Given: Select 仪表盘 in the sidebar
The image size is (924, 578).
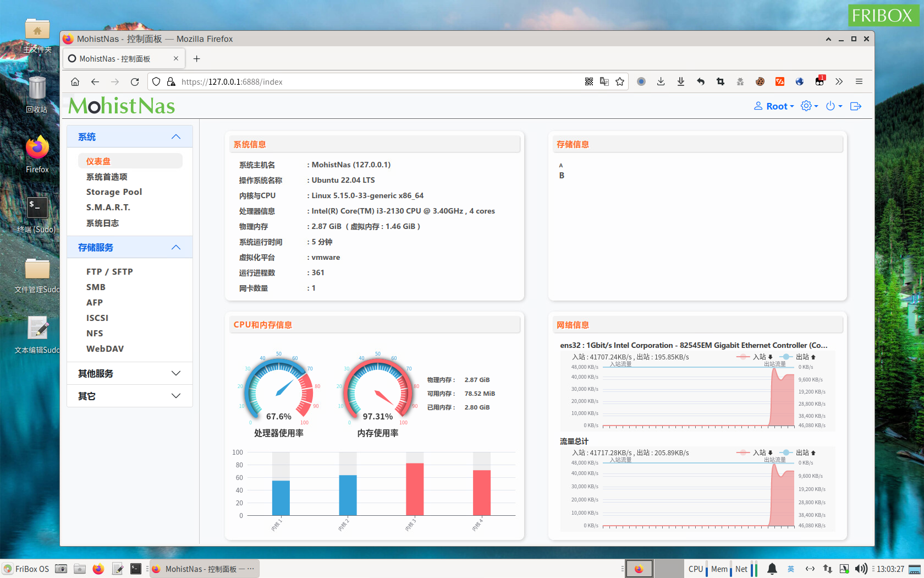Looking at the screenshot, I should click(x=130, y=161).
